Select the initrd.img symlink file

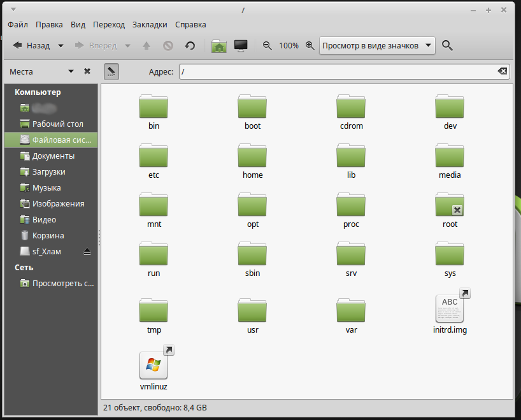coord(450,308)
